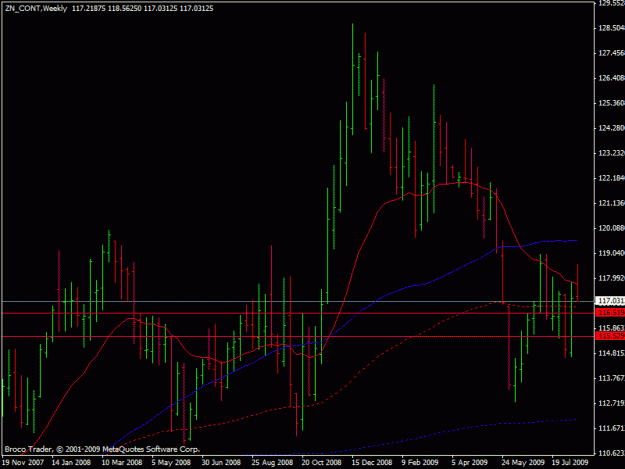The width and height of the screenshot is (625, 469).
Task: Click the red 116.519 level price tag
Action: [x=610, y=312]
